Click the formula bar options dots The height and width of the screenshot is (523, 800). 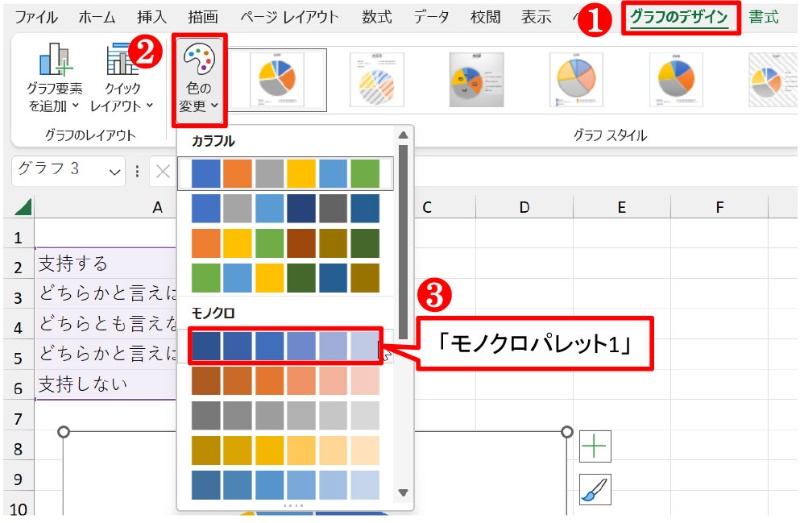(137, 171)
